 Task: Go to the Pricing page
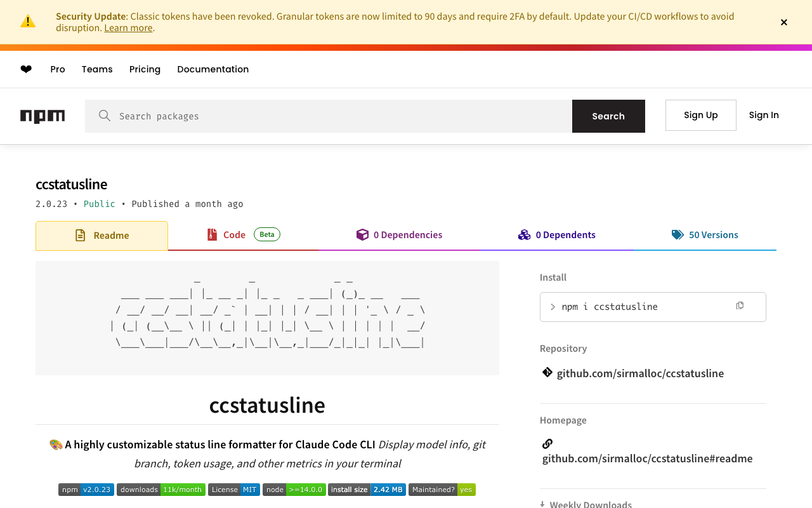(x=145, y=69)
